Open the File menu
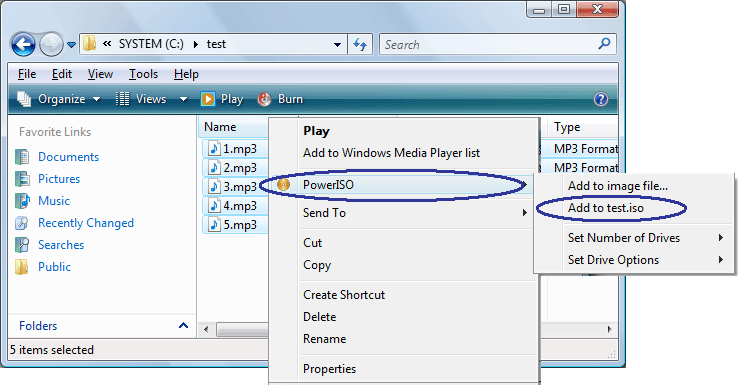The height and width of the screenshot is (385, 740). [x=27, y=74]
